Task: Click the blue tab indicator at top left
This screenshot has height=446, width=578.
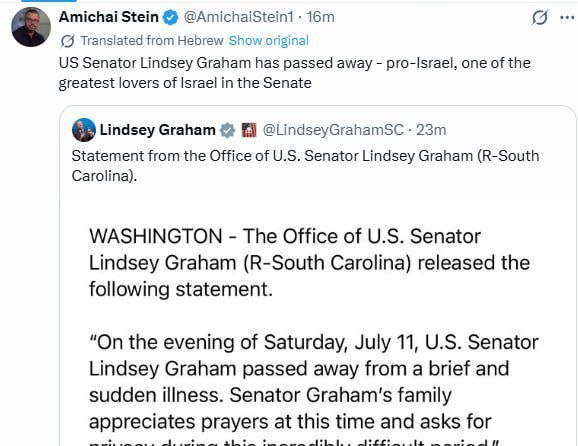Action: pyautogui.click(x=49, y=1)
